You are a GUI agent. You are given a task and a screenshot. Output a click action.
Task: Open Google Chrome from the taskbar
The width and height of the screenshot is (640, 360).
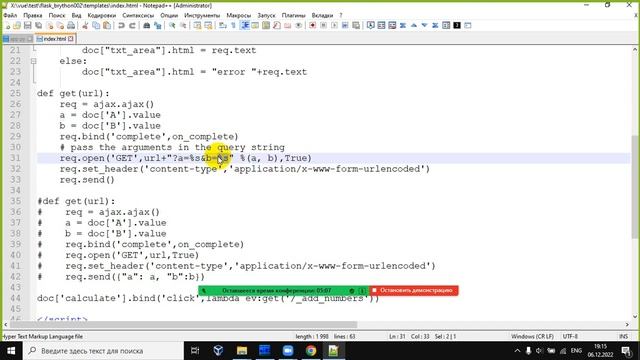tap(311, 351)
